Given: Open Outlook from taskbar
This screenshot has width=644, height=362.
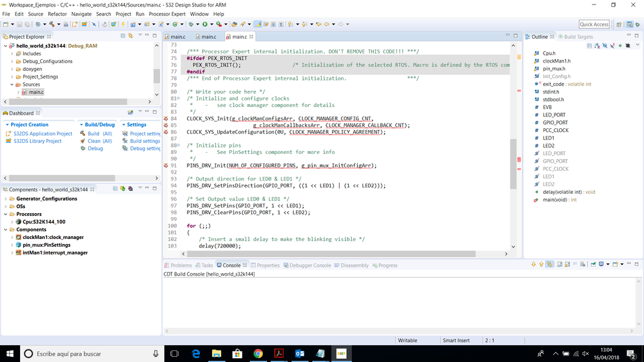Looking at the screenshot, I should click(300, 354).
